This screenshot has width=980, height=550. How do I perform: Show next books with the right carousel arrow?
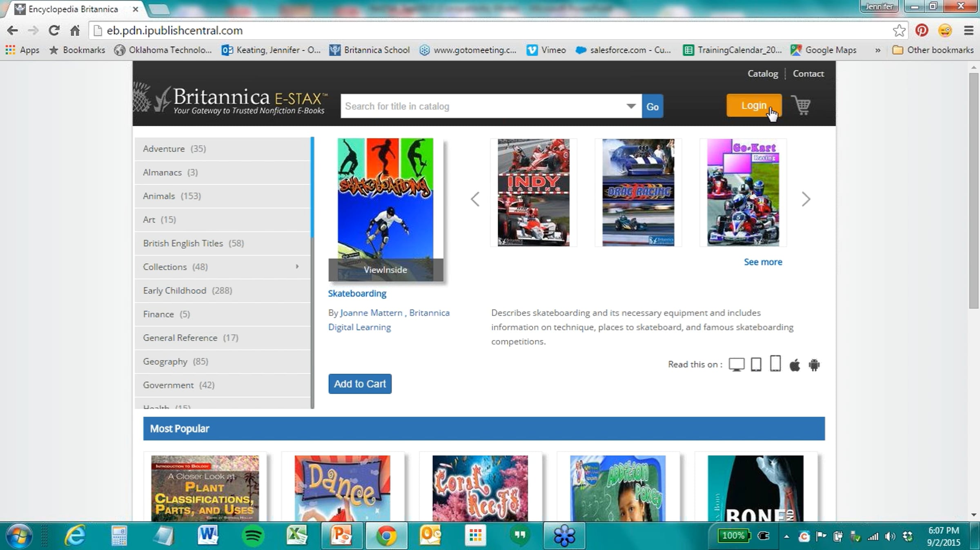click(806, 199)
